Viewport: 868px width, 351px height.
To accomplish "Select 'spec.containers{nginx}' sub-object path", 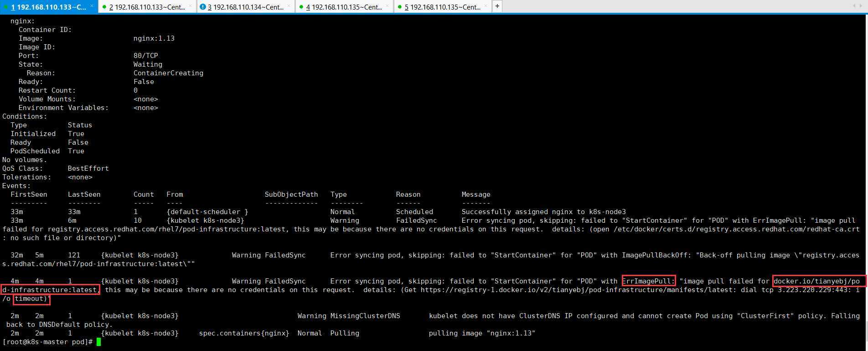I will pos(244,333).
